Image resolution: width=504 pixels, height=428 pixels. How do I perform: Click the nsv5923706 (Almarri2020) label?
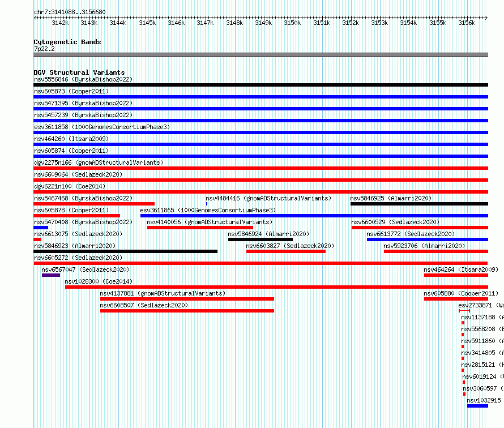(x=424, y=246)
